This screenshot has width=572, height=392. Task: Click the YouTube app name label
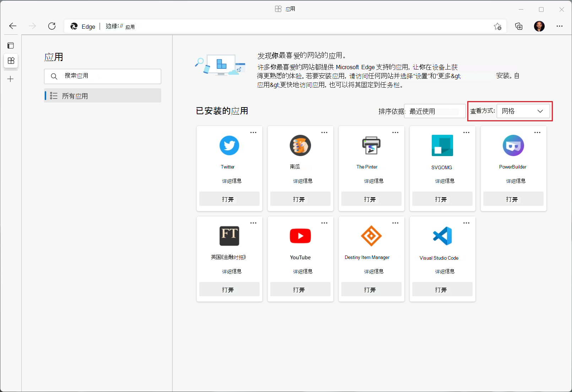click(x=300, y=258)
